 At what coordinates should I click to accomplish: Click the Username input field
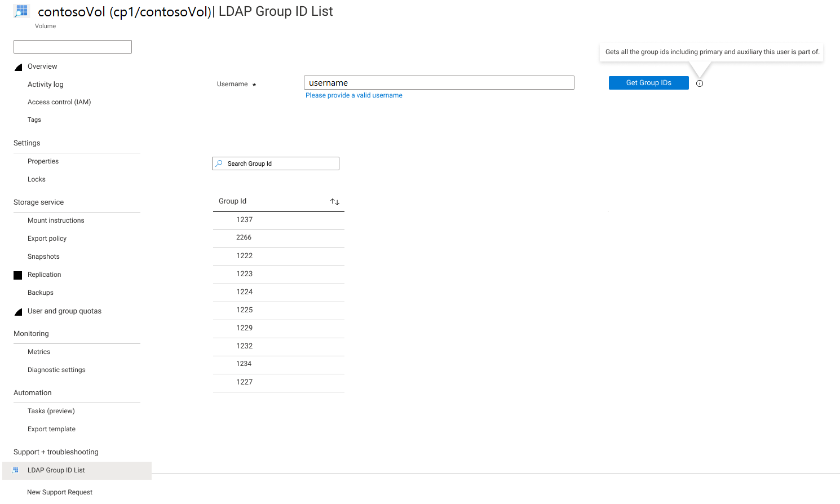tap(439, 83)
